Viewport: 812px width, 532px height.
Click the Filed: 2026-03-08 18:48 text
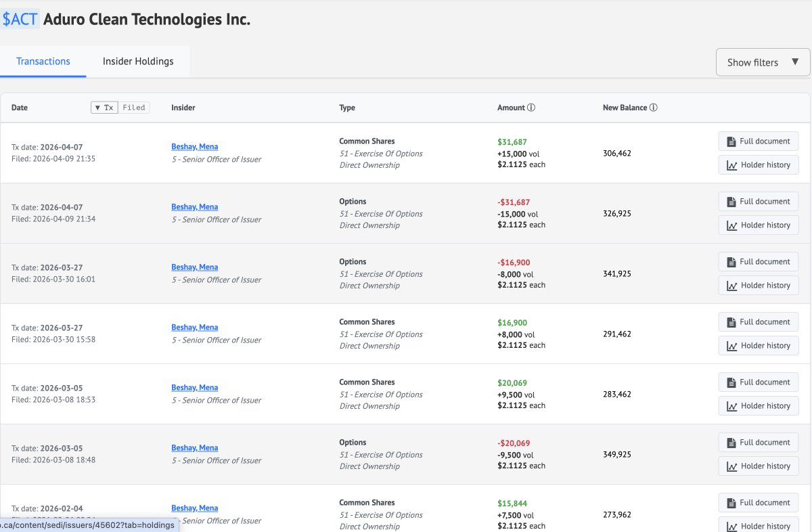pyautogui.click(x=53, y=460)
